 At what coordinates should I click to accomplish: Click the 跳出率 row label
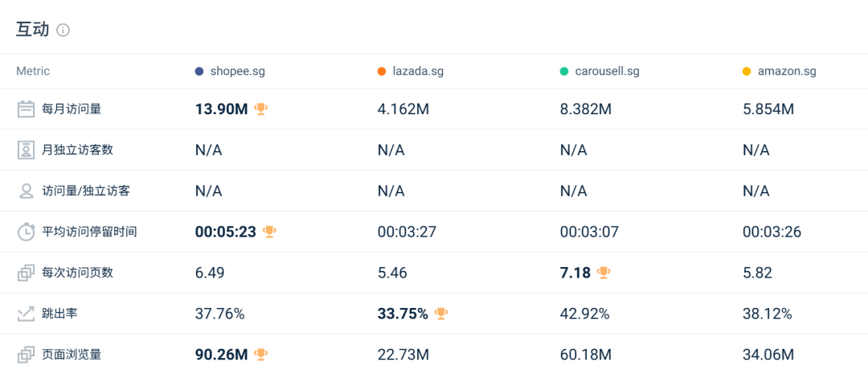tap(59, 314)
